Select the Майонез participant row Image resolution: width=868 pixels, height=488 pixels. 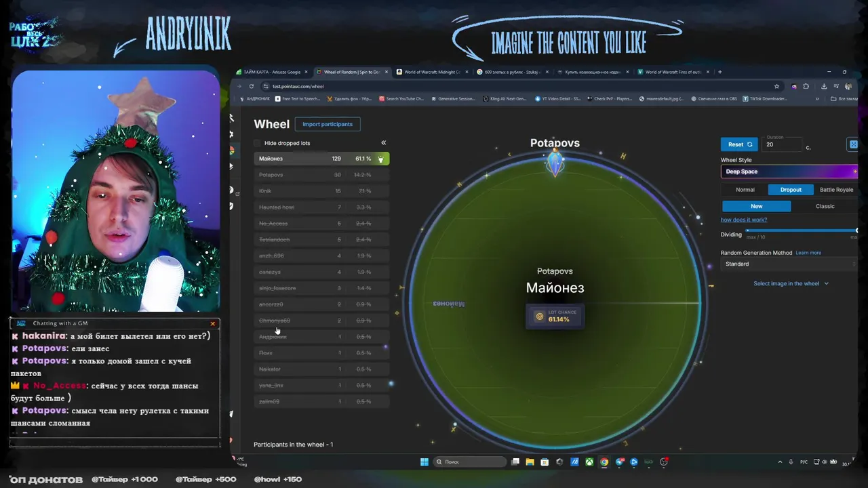click(x=321, y=159)
